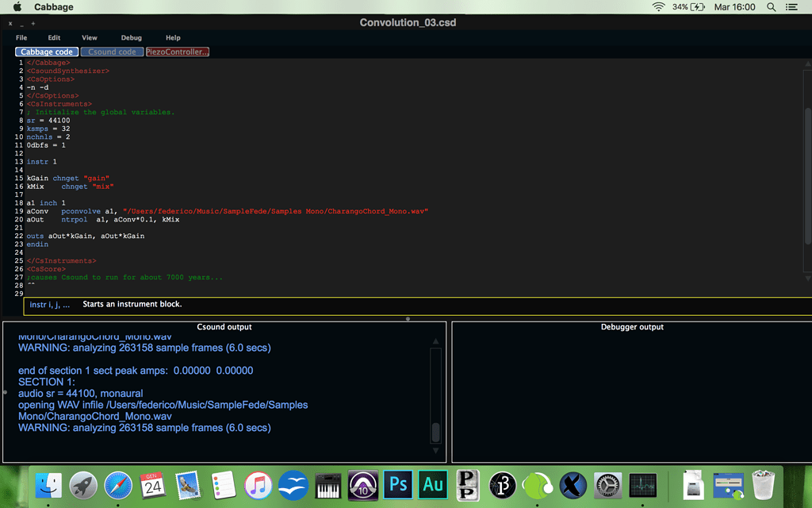Open the File menu in Cabbage

21,38
